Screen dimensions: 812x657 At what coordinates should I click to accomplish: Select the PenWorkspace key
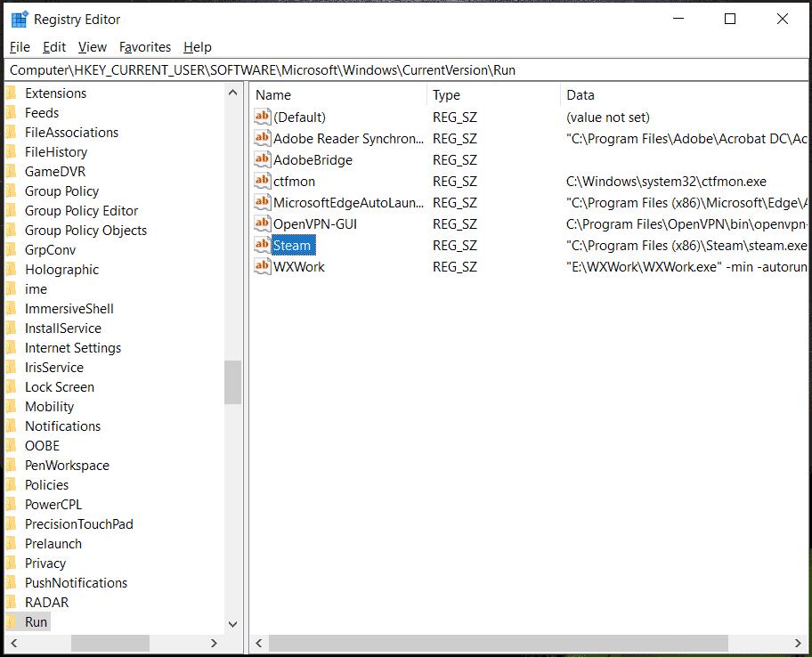pos(67,466)
